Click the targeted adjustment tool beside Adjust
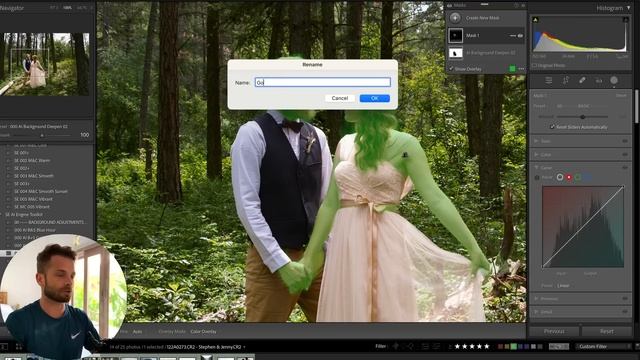The width and height of the screenshot is (640, 360). tap(537, 177)
